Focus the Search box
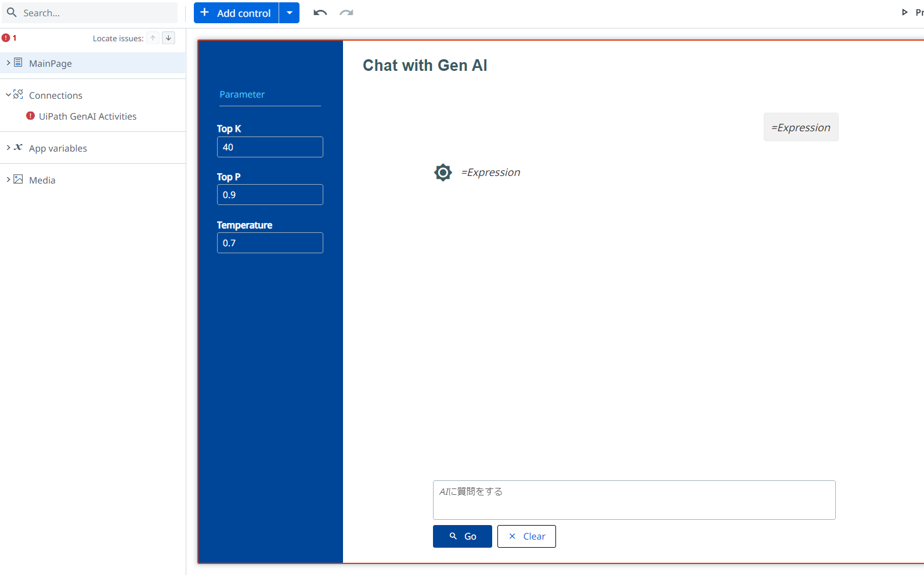This screenshot has width=924, height=575. [89, 13]
